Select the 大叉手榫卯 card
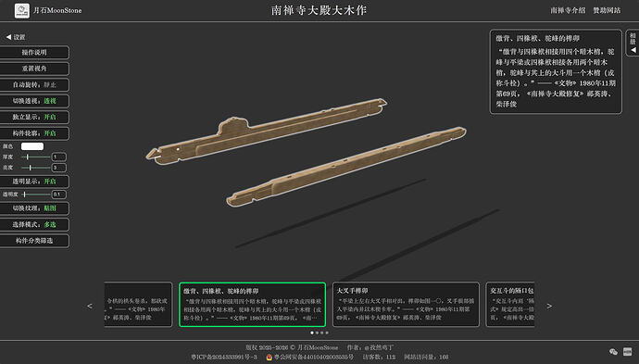 [406, 305]
